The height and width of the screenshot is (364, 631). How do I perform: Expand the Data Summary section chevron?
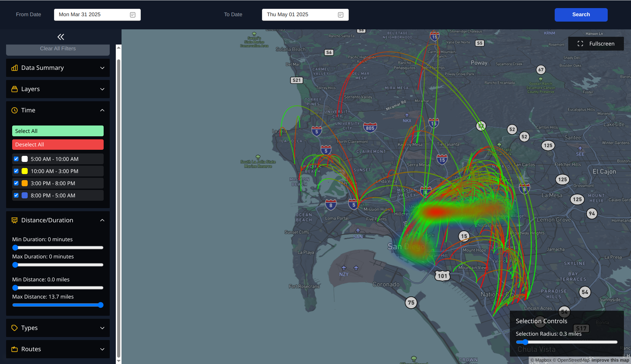[102, 68]
